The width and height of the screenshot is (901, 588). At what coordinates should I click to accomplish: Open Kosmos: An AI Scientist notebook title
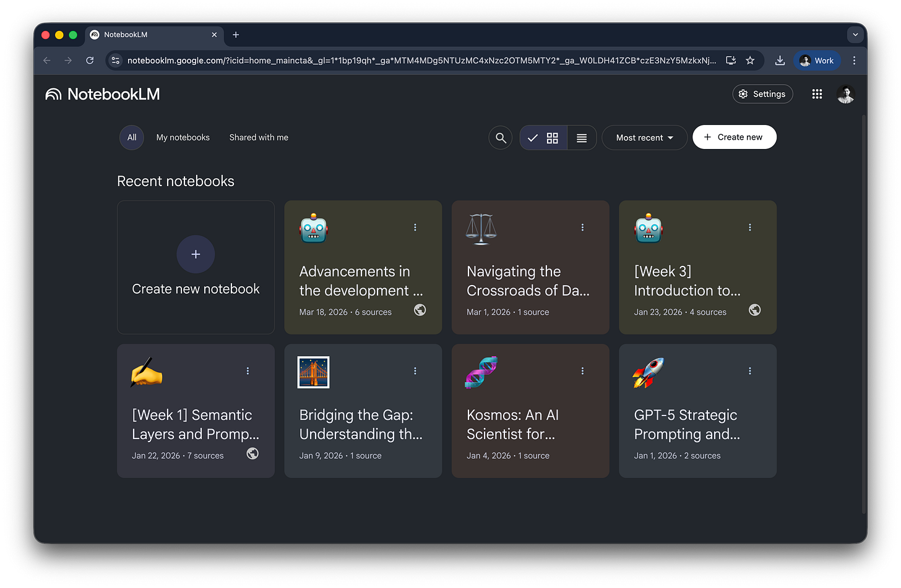(512, 424)
